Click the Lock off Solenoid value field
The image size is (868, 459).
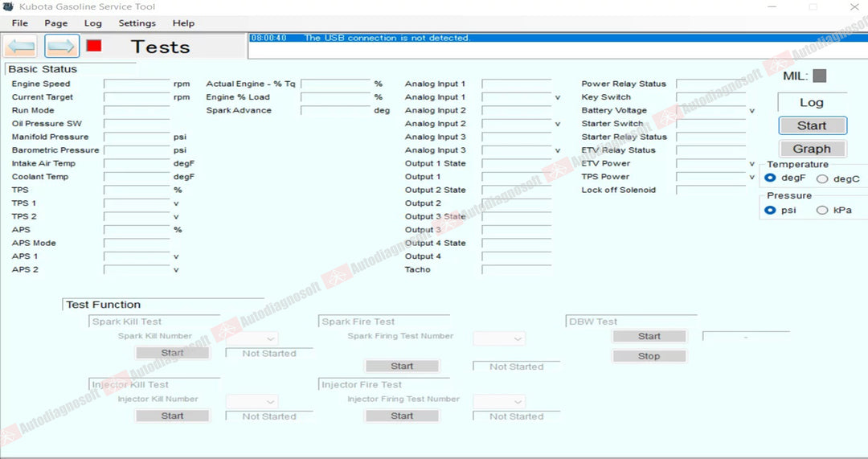point(711,191)
